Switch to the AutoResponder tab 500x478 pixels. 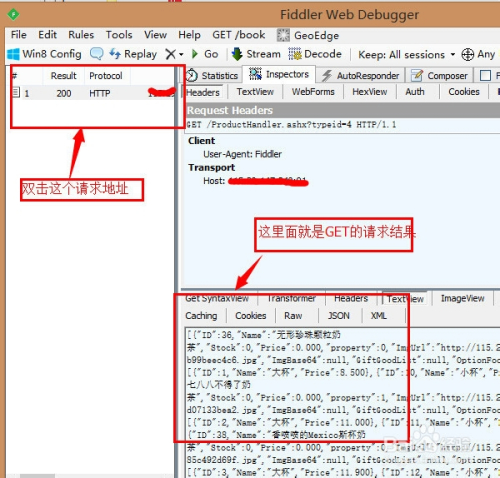(360, 76)
